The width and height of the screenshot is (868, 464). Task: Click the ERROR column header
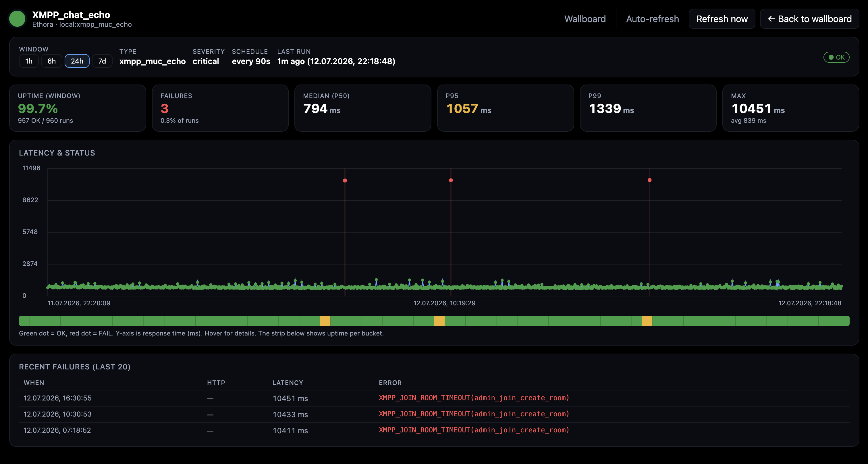tap(390, 383)
